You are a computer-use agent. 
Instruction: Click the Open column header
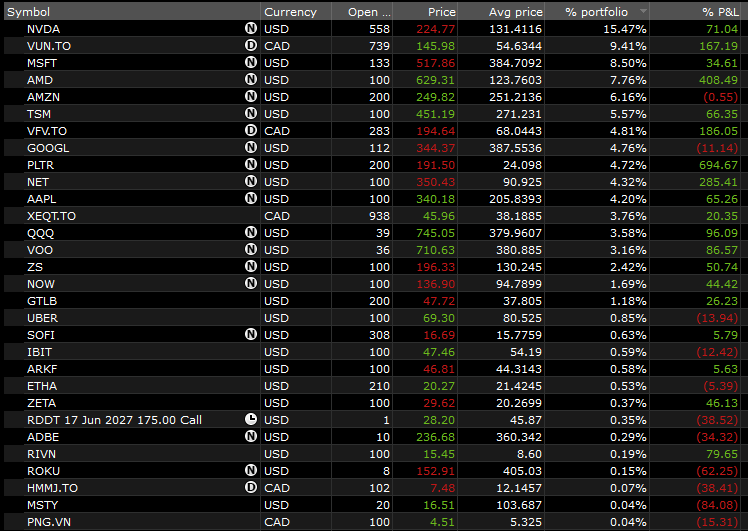[362, 11]
